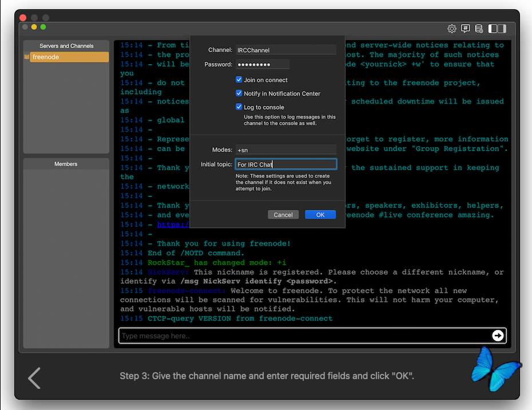
Task: Click the Type message here box
Action: click(x=303, y=336)
